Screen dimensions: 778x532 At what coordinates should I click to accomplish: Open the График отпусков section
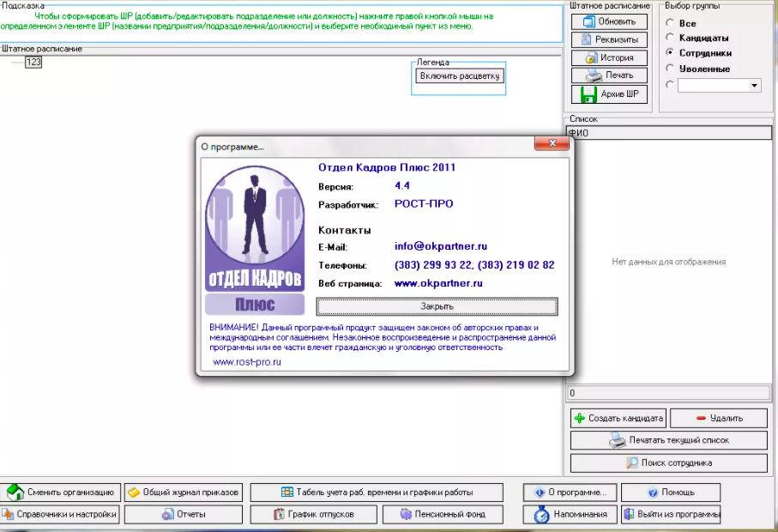(x=314, y=514)
